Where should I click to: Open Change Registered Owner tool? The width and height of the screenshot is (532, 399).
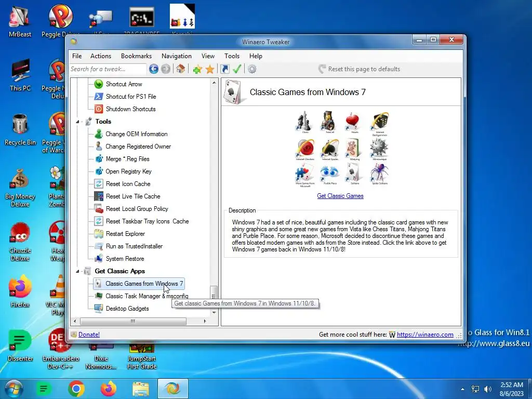point(138,146)
